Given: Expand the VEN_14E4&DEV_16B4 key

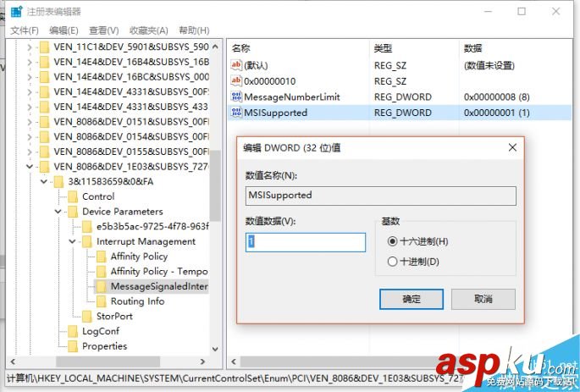Looking at the screenshot, I should [30, 62].
